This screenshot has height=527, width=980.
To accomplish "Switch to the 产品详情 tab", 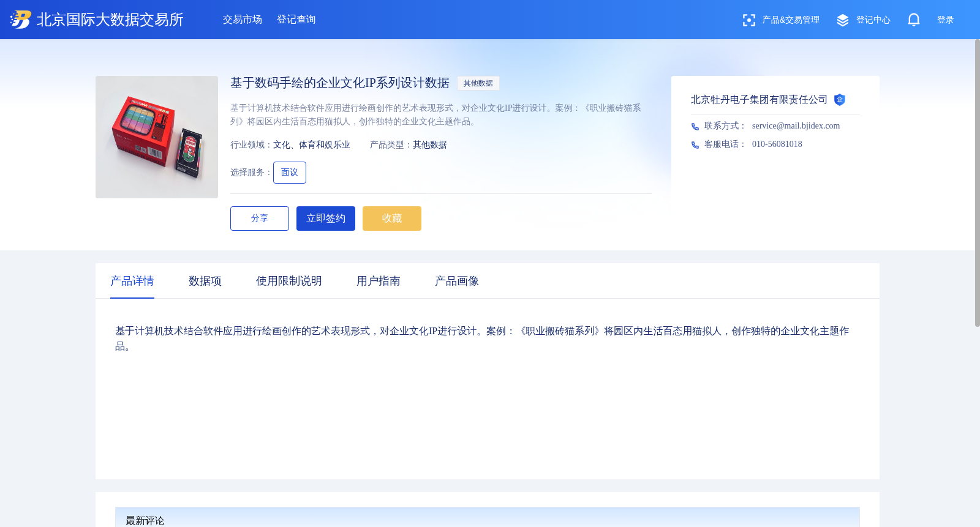I will [x=132, y=281].
